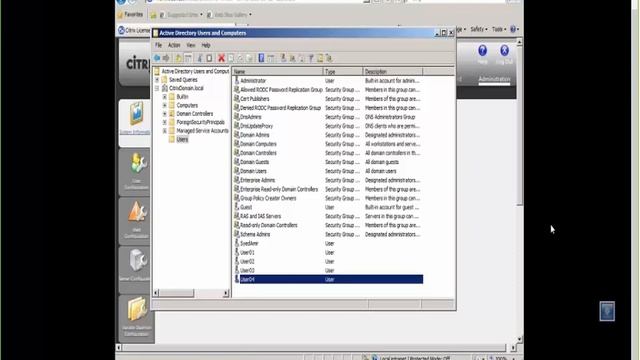Open the browser Safety dropdown menu
This screenshot has height=360, width=640.
tap(478, 29)
